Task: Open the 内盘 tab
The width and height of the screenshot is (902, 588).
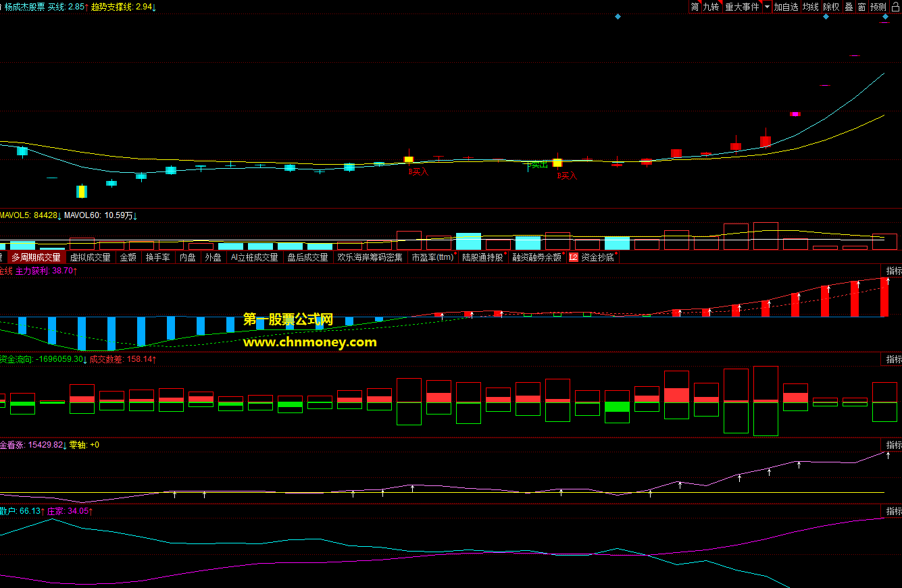Action: [x=187, y=257]
